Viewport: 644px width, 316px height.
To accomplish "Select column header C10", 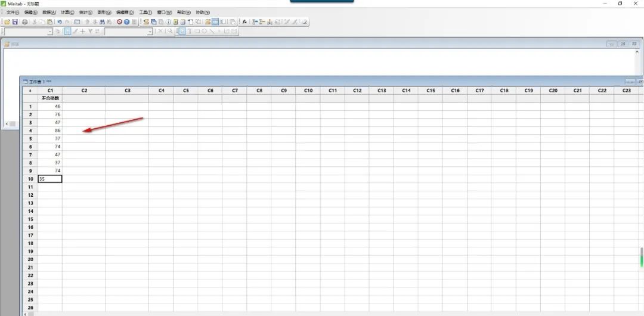I will point(308,91).
